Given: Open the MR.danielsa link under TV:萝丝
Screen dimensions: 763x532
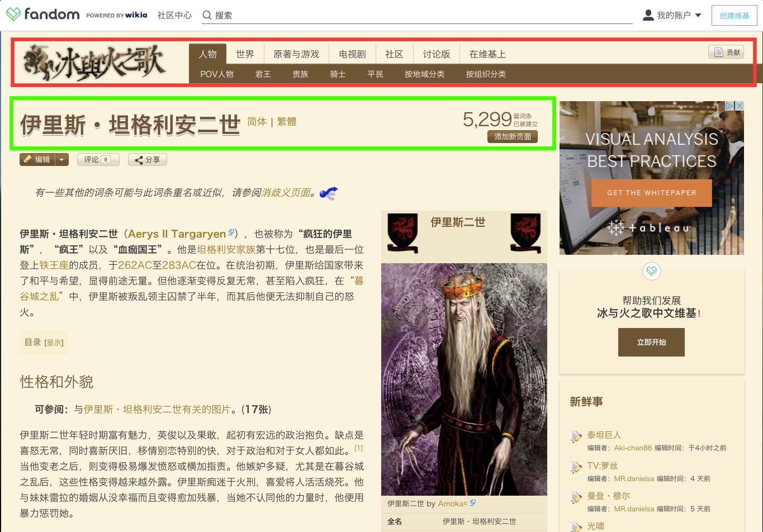Looking at the screenshot, I should coord(634,478).
